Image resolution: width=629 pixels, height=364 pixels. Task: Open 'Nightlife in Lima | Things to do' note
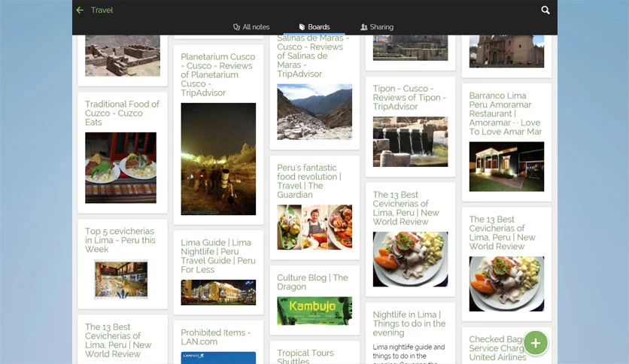point(409,323)
